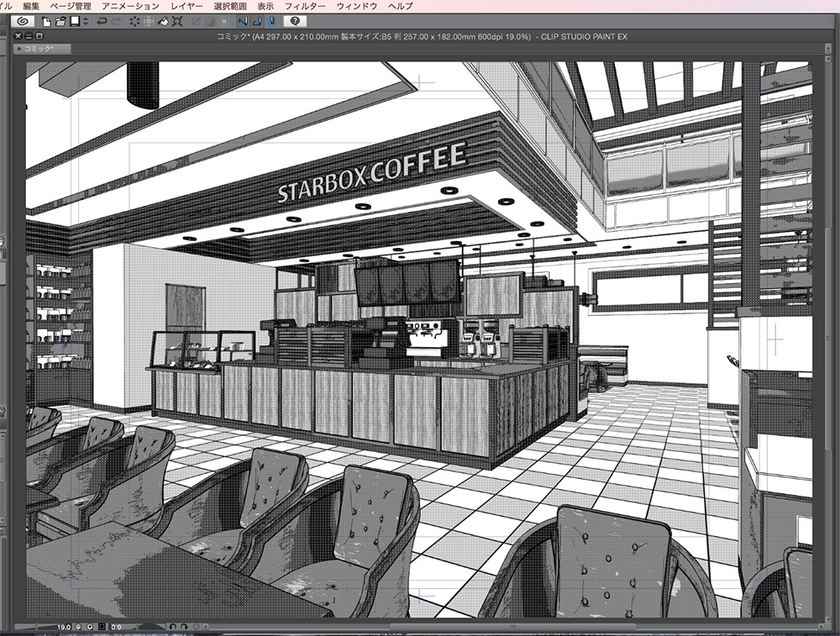The height and width of the screenshot is (636, 840).
Task: Open CLIP STUDIO launcher icon
Action: (23, 22)
